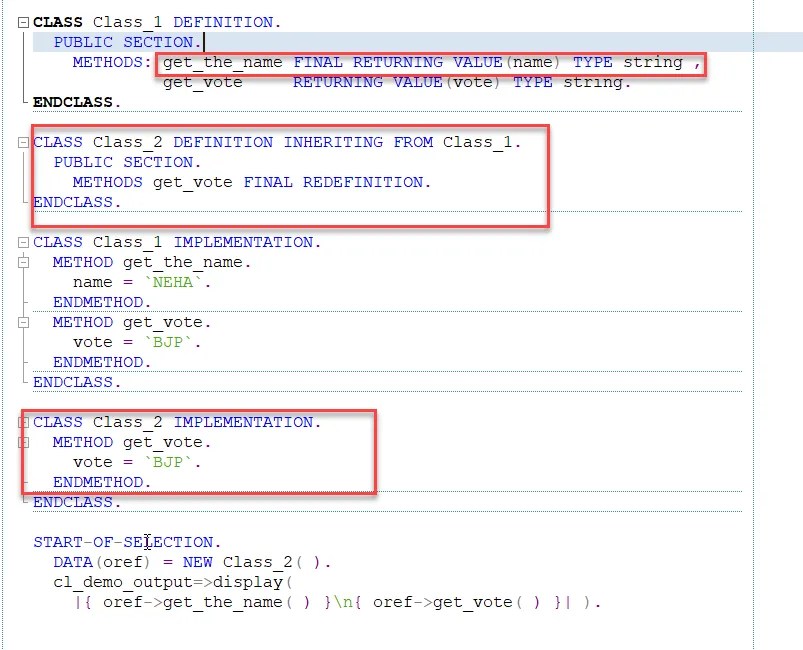Collapse the get_the_name method fold

(x=22, y=262)
